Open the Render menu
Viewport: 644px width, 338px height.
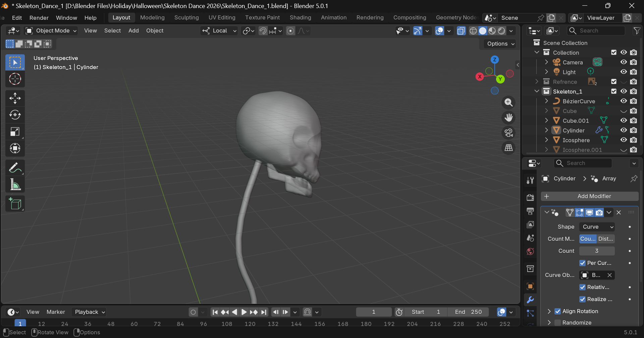pyautogui.click(x=39, y=18)
